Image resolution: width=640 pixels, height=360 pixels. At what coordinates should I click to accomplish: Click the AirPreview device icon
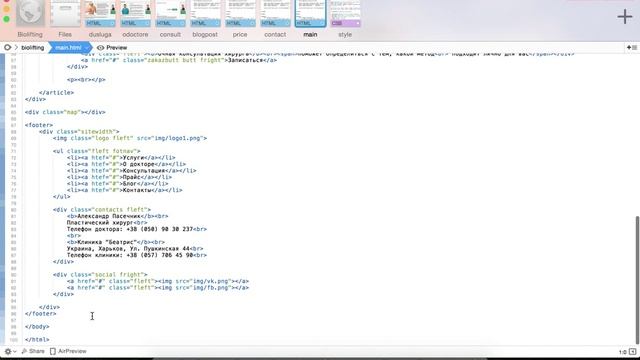pyautogui.click(x=53, y=351)
